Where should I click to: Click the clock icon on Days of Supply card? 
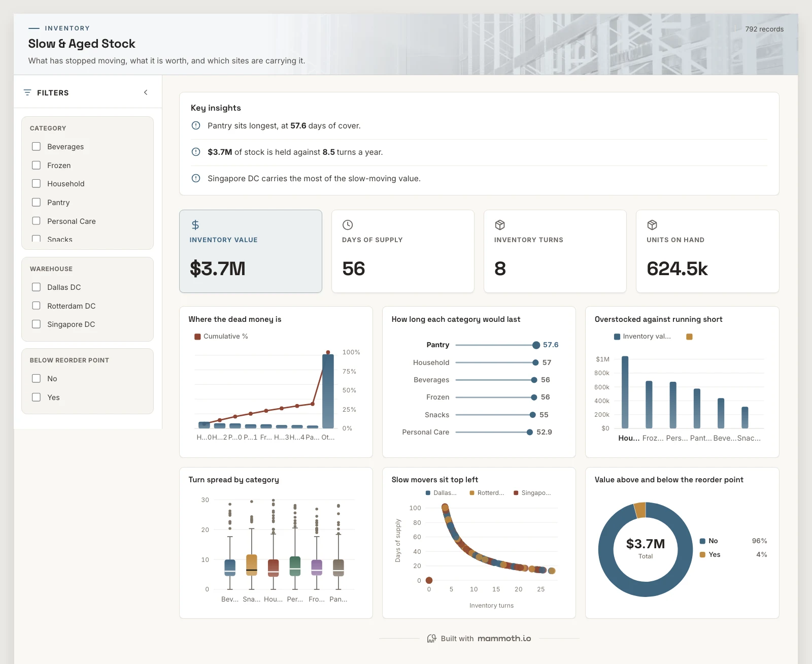(x=348, y=225)
